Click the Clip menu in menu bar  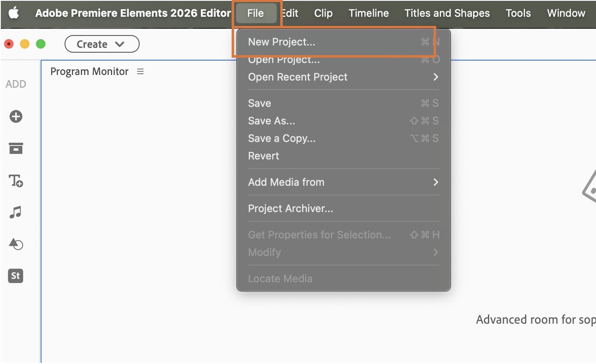pos(323,13)
